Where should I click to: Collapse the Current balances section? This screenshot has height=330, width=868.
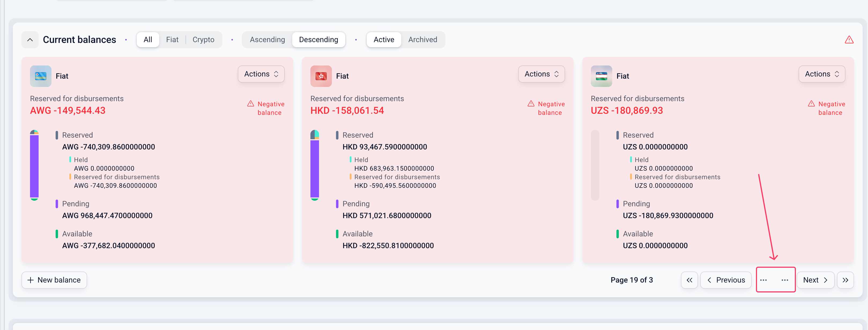(x=30, y=40)
